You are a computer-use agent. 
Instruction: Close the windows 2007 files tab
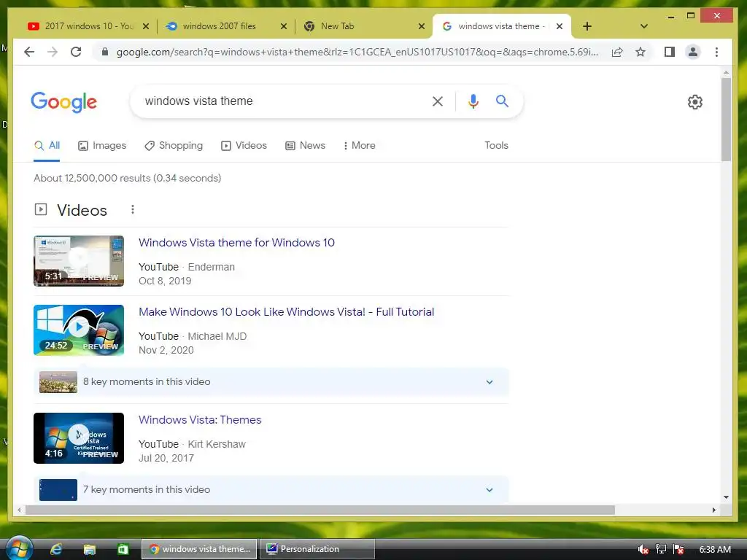(284, 26)
